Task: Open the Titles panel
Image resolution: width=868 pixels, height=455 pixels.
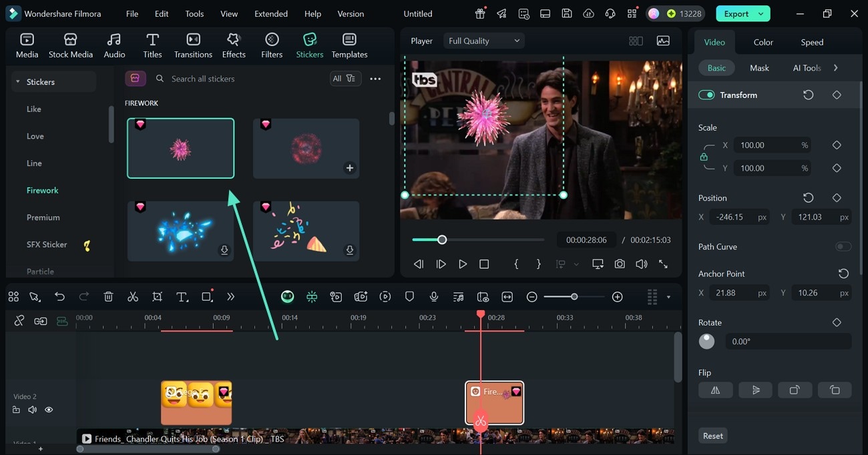Action: (152, 45)
